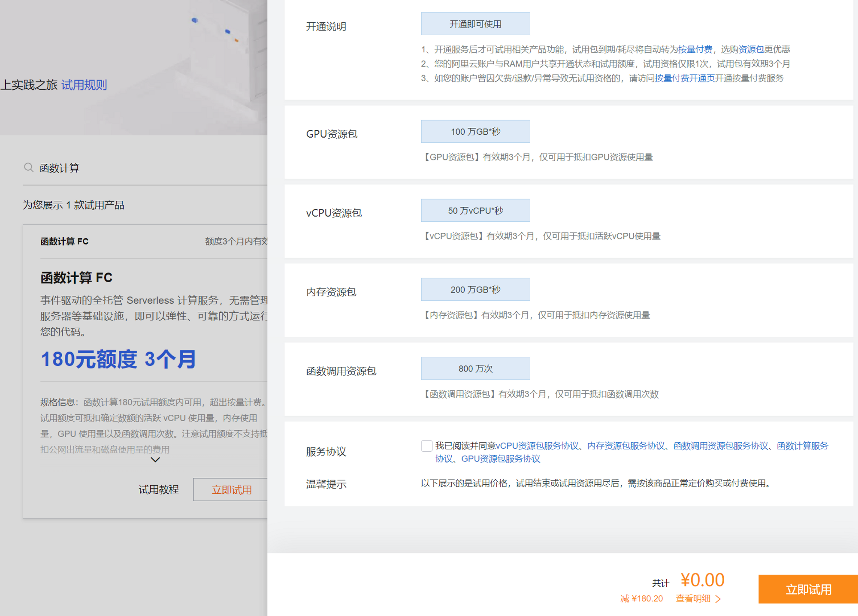Select the 50 万vCPU*秒 package option

pyautogui.click(x=475, y=210)
